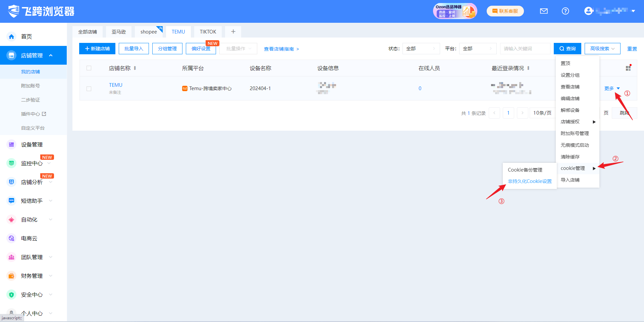
Task: Click the help question mark icon
Action: pyautogui.click(x=565, y=11)
